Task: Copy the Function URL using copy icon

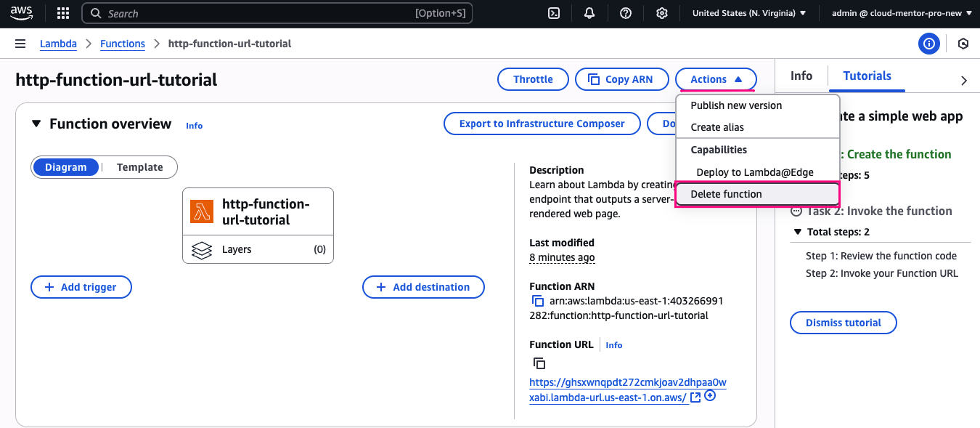Action: pyautogui.click(x=538, y=363)
